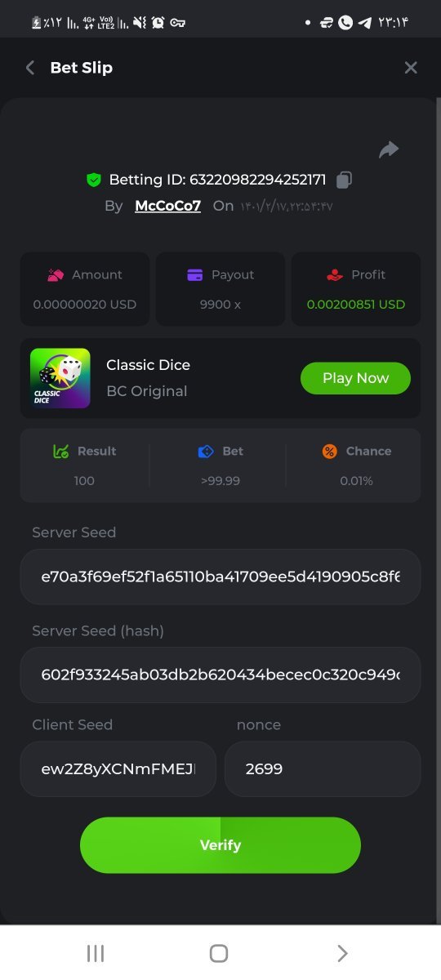Open the McCoCo7 user profile link

coord(167,206)
